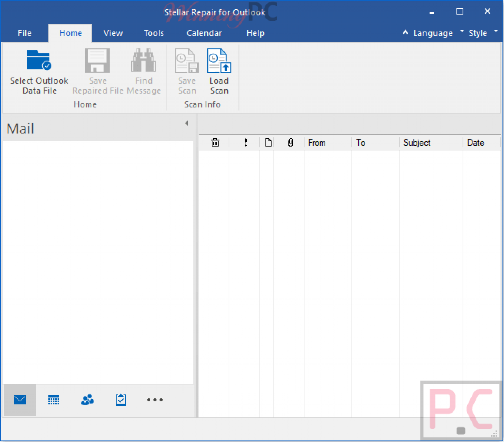Sort by item type document column

point(268,142)
